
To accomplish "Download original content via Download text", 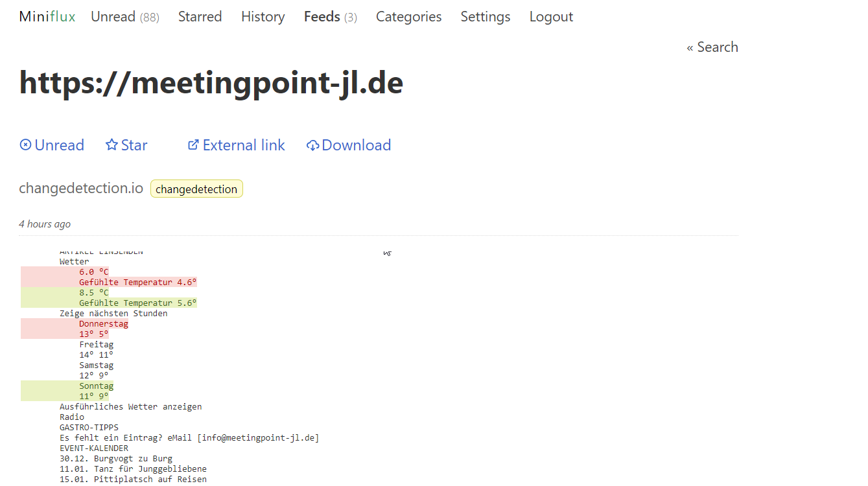I will (x=357, y=145).
